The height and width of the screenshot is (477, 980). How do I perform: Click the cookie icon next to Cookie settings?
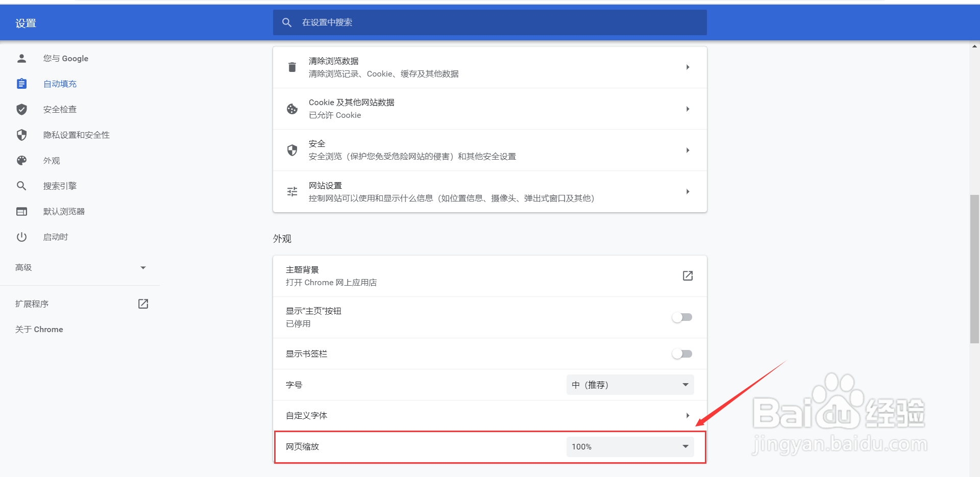(x=291, y=109)
